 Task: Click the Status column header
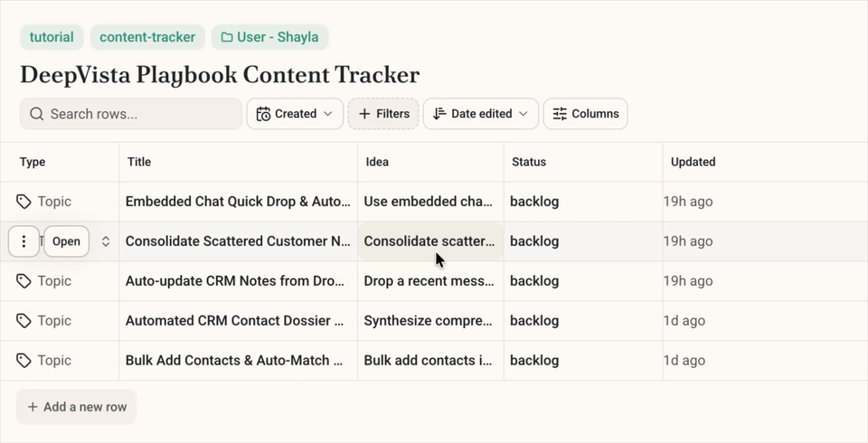pyautogui.click(x=529, y=162)
